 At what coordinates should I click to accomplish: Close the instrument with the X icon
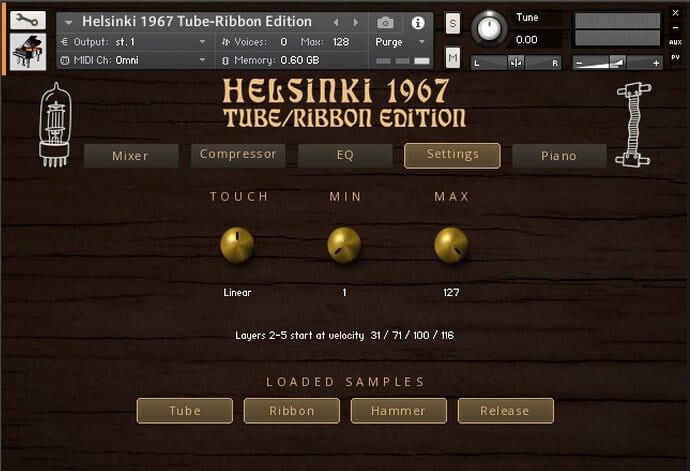point(675,13)
